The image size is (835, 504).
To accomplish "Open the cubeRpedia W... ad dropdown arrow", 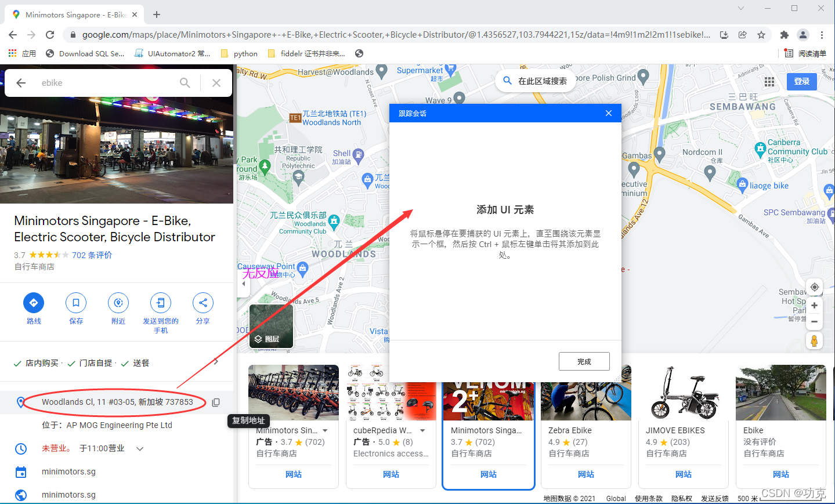I will tap(422, 430).
